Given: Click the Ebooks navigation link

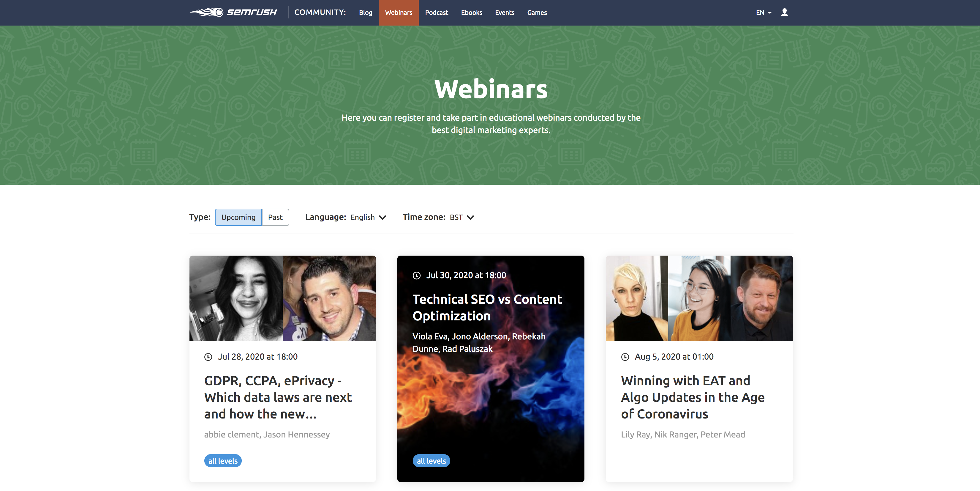Looking at the screenshot, I should 472,12.
